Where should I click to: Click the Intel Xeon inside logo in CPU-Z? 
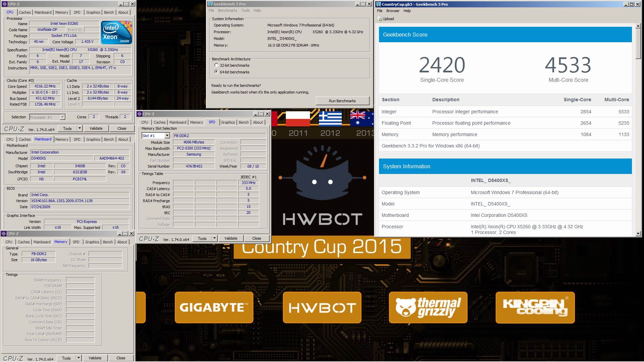point(116,33)
